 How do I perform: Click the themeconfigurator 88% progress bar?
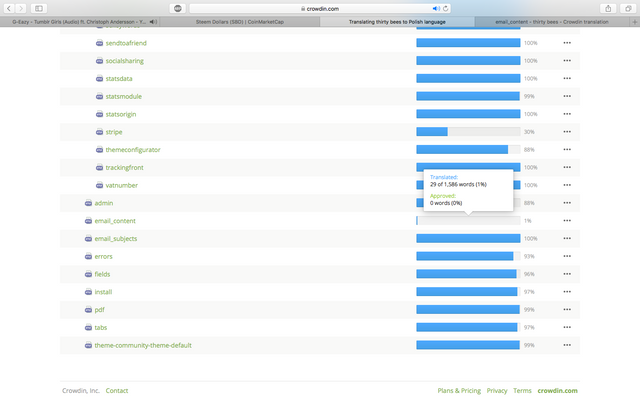click(468, 150)
